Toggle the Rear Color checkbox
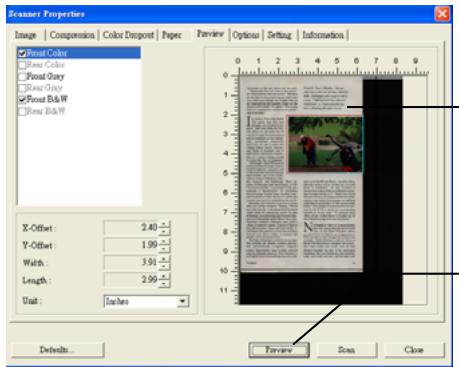This screenshot has width=459, height=367. (22, 65)
